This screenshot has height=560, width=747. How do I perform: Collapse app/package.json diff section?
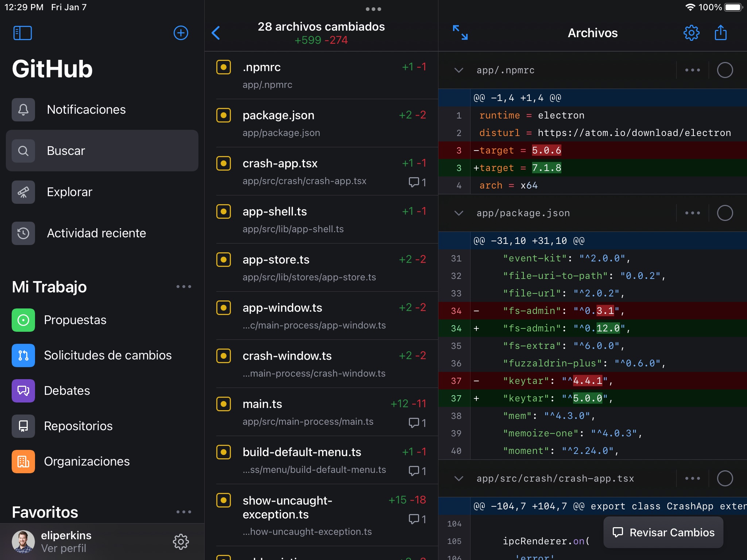[459, 213]
